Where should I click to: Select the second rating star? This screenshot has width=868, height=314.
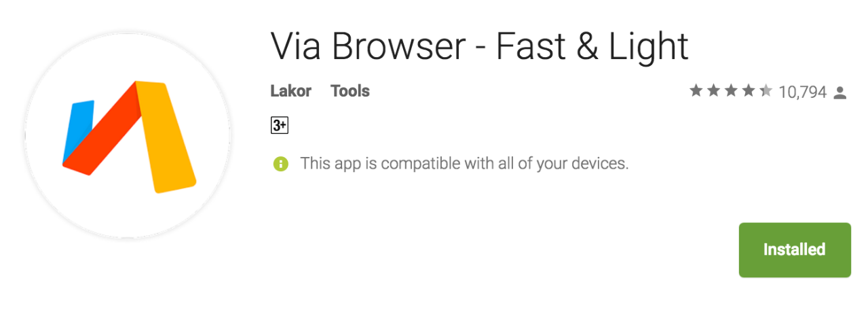click(713, 90)
